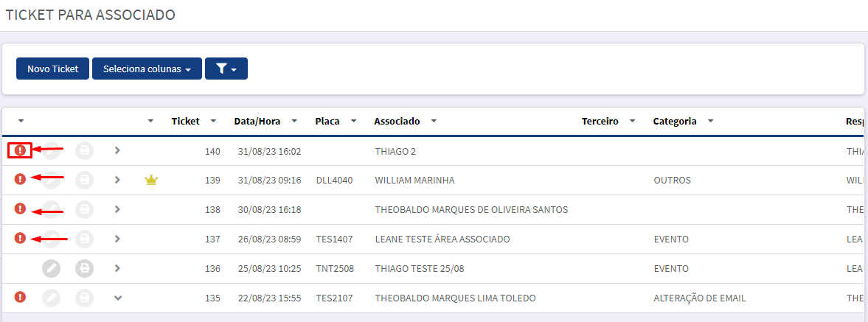Click the edit pencil icon on ticket 136
The height and width of the screenshot is (322, 868).
pos(51,268)
